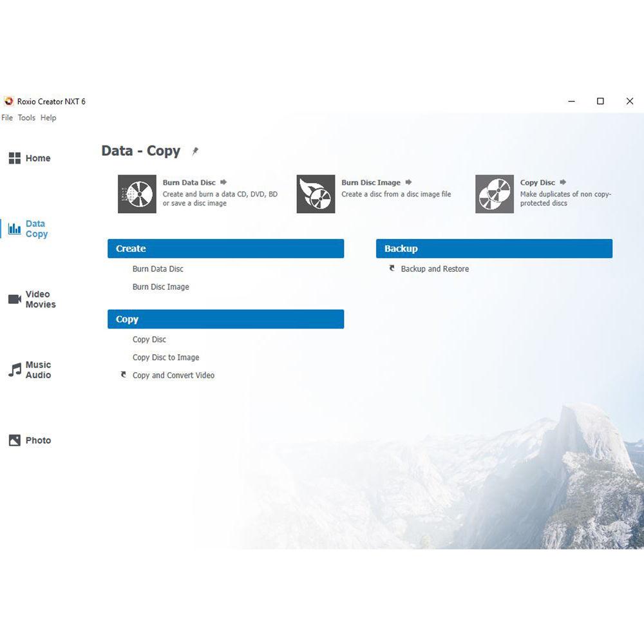Click the Copy and Convert Video arrow icon

(122, 374)
